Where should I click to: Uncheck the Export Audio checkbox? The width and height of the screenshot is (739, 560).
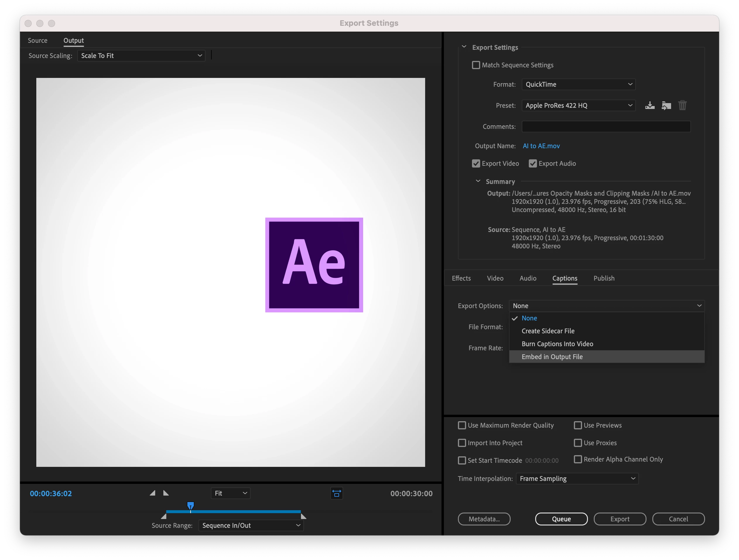(x=533, y=163)
